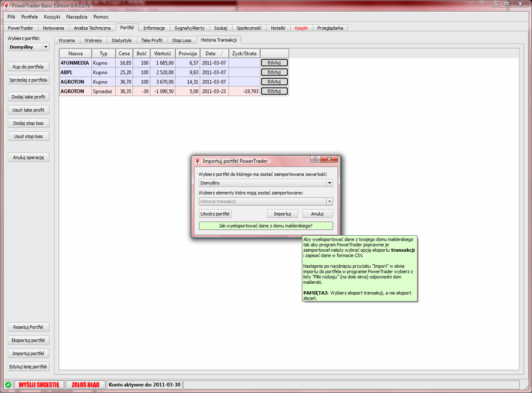This screenshot has height=393, width=532.
Task: Sort table by Typ column header
Action: [x=103, y=53]
